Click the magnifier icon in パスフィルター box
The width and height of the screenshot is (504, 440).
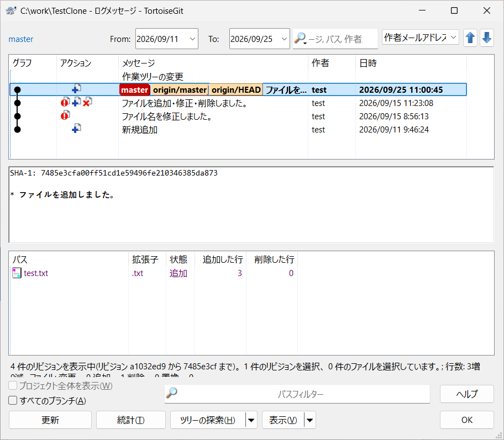171,393
